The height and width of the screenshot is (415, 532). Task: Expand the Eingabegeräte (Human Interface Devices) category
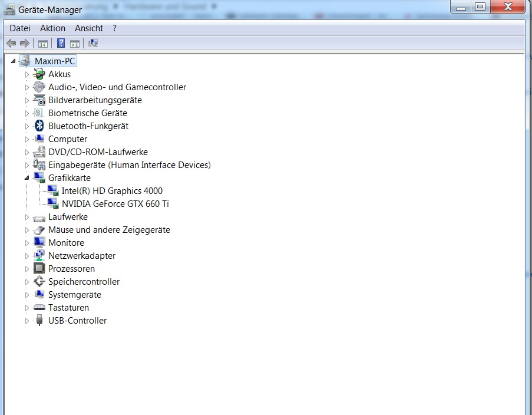click(x=27, y=165)
